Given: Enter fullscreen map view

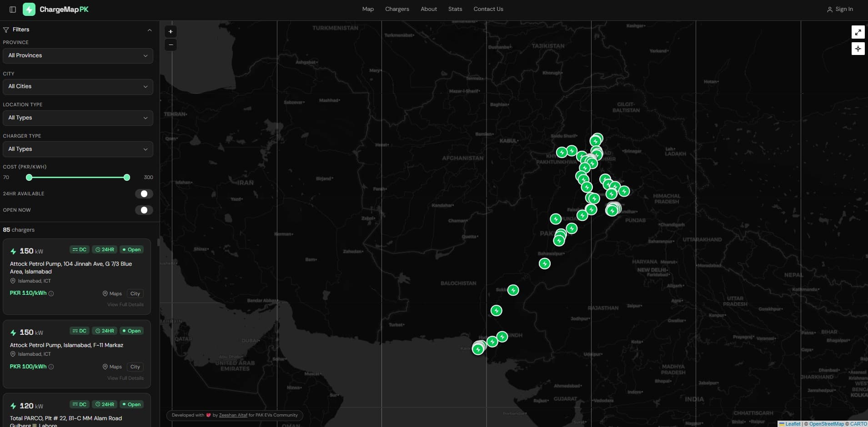Looking at the screenshot, I should coord(858,32).
